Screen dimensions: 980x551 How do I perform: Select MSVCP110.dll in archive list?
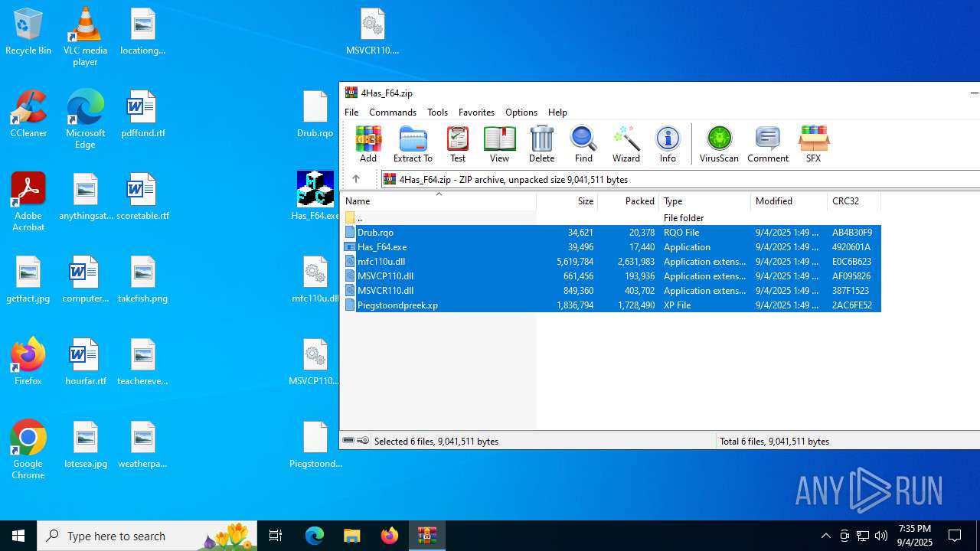pyautogui.click(x=611, y=275)
